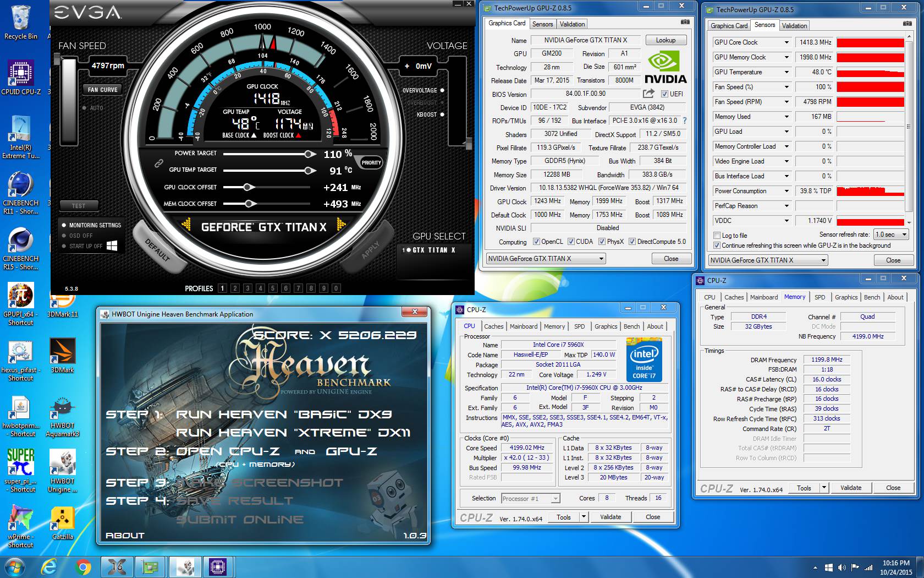The width and height of the screenshot is (924, 578).
Task: Open the Recycle Bin desktop icon
Action: [x=21, y=22]
